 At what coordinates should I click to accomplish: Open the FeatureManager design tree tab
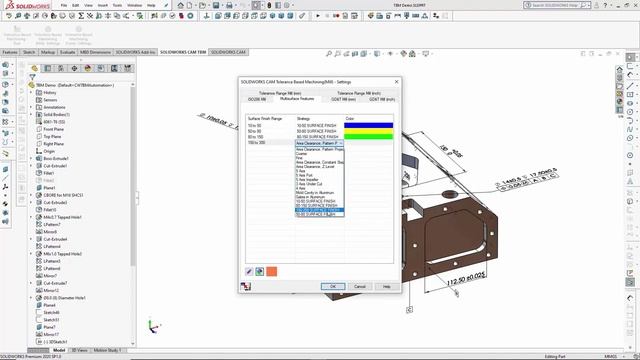[x=34, y=69]
